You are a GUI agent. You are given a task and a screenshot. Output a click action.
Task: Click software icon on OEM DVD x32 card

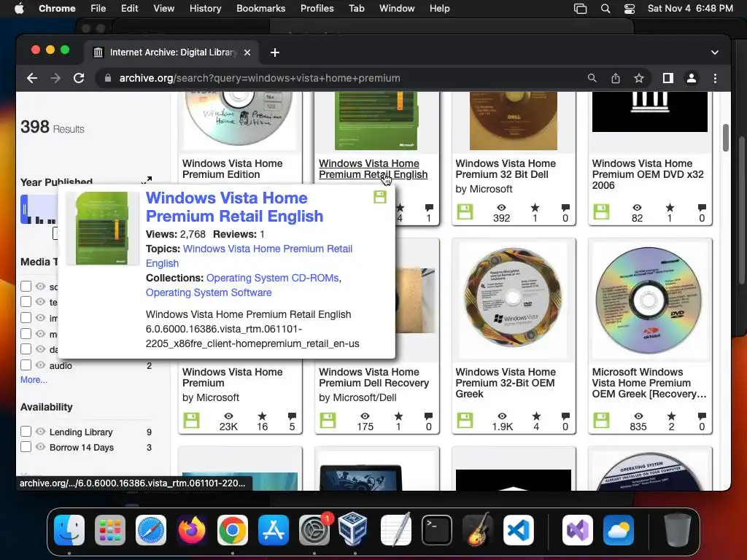pyautogui.click(x=601, y=211)
